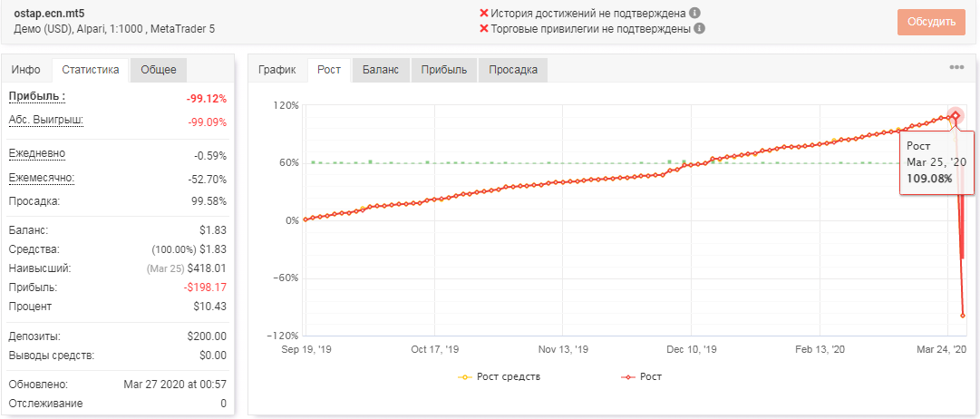Switch to the Инфо tab
The height and width of the screenshot is (419, 980).
click(x=26, y=70)
